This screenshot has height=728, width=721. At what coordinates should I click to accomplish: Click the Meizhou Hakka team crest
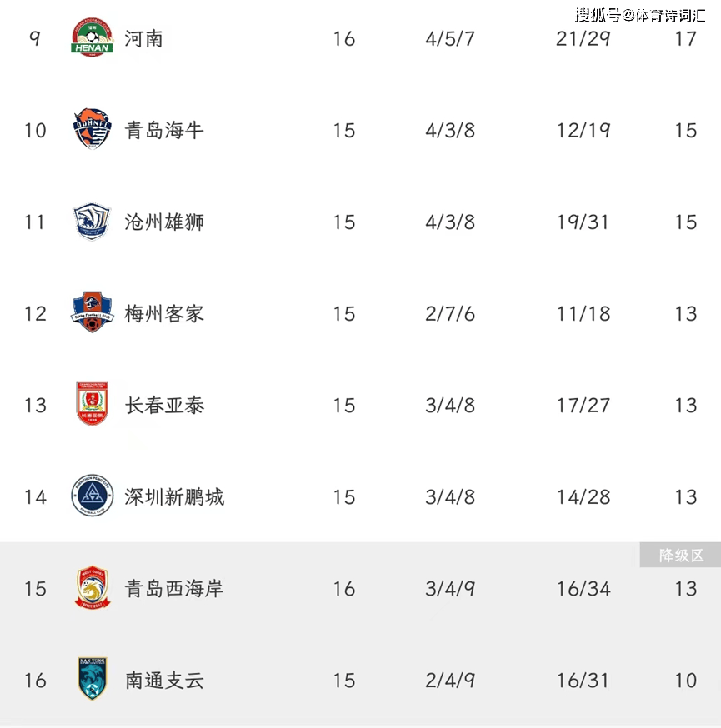pos(92,312)
